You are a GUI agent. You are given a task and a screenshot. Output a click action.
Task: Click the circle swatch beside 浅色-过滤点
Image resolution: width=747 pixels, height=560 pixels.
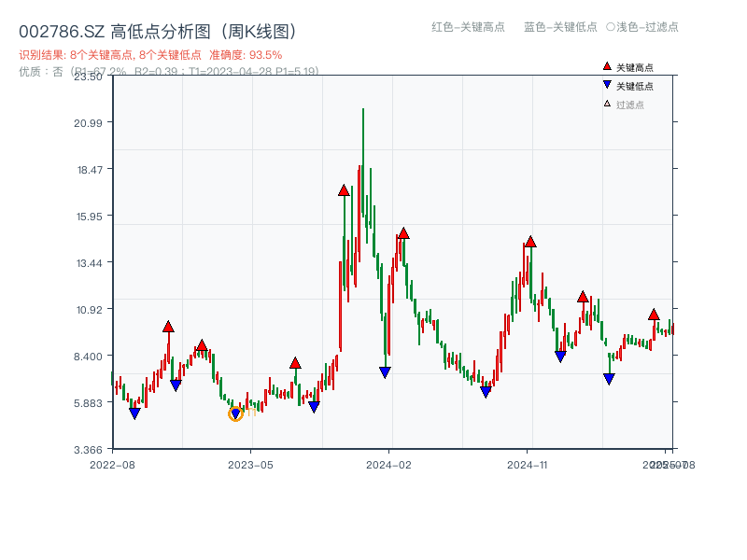(611, 28)
